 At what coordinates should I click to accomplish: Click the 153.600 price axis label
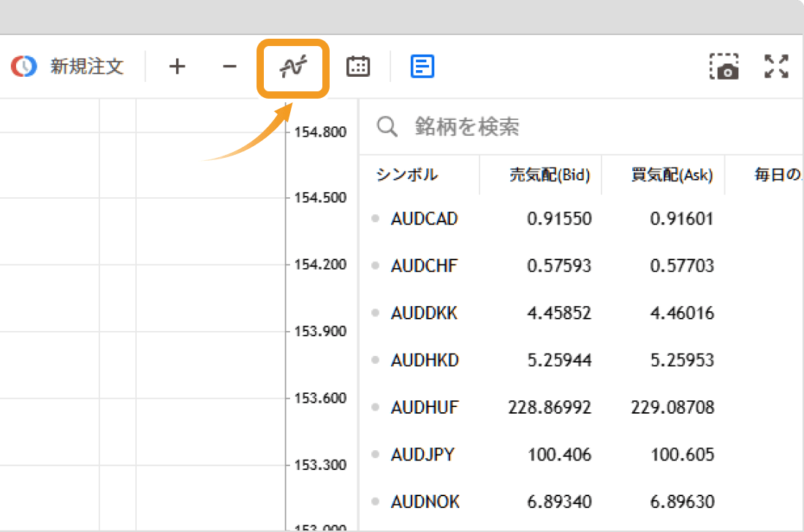(320, 398)
